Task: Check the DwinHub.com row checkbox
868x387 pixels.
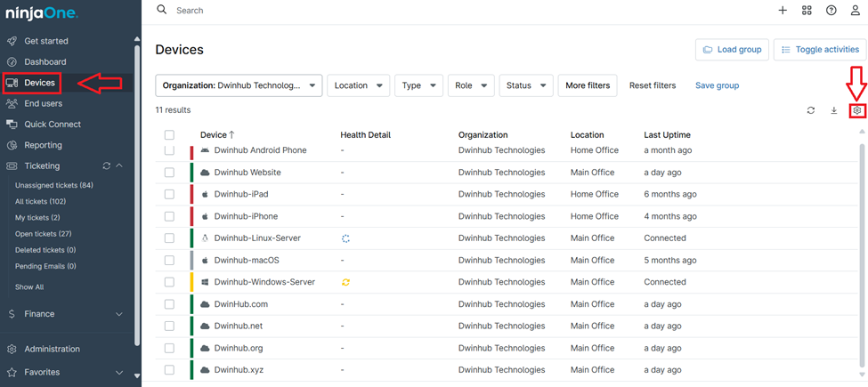Action: 169,304
